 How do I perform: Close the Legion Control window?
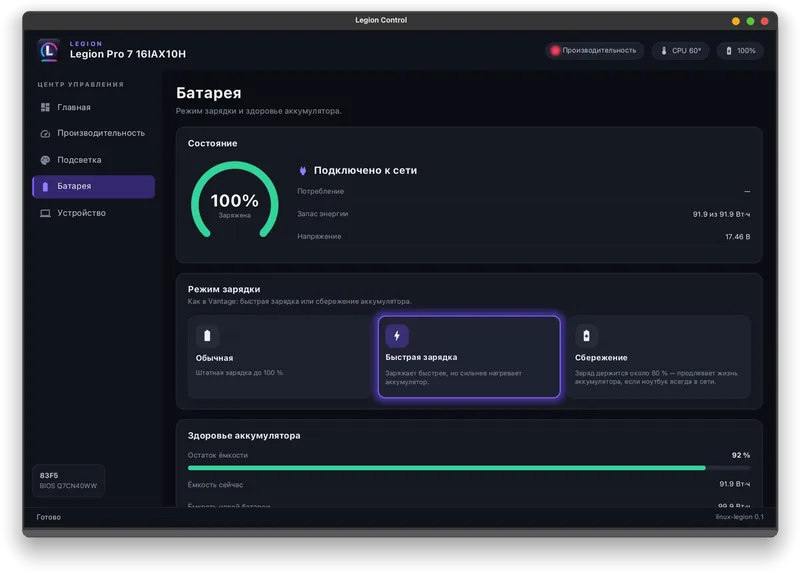(764, 21)
